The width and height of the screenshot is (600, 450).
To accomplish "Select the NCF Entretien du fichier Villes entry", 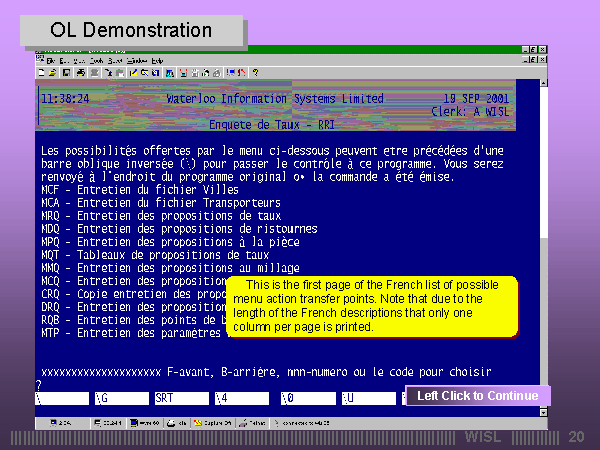I will point(140,189).
